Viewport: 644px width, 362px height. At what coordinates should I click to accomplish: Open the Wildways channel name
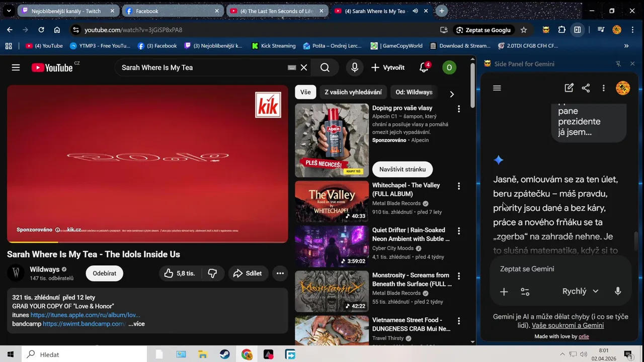45,269
